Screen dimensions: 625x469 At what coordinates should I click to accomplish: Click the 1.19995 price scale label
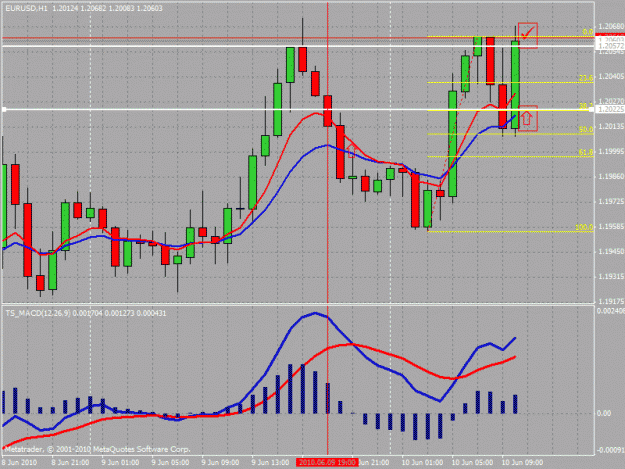click(611, 151)
